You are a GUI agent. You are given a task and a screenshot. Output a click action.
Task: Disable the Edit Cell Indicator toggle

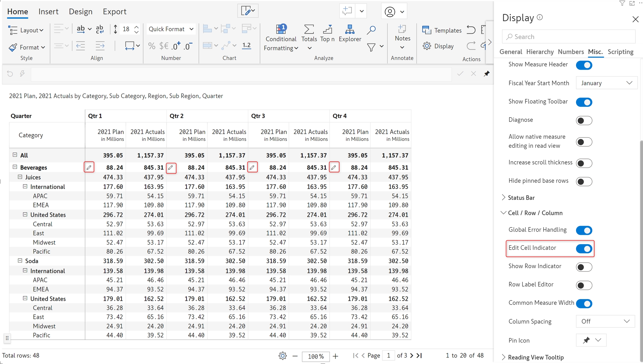coord(584,248)
